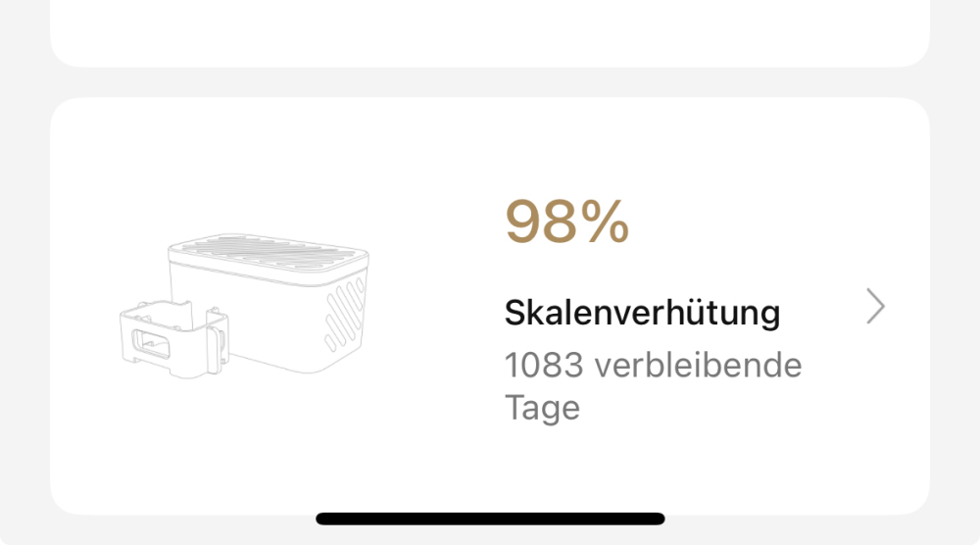Image resolution: width=980 pixels, height=545 pixels.
Task: Tap the "1083 verbleibende" remaining days text
Action: (653, 366)
